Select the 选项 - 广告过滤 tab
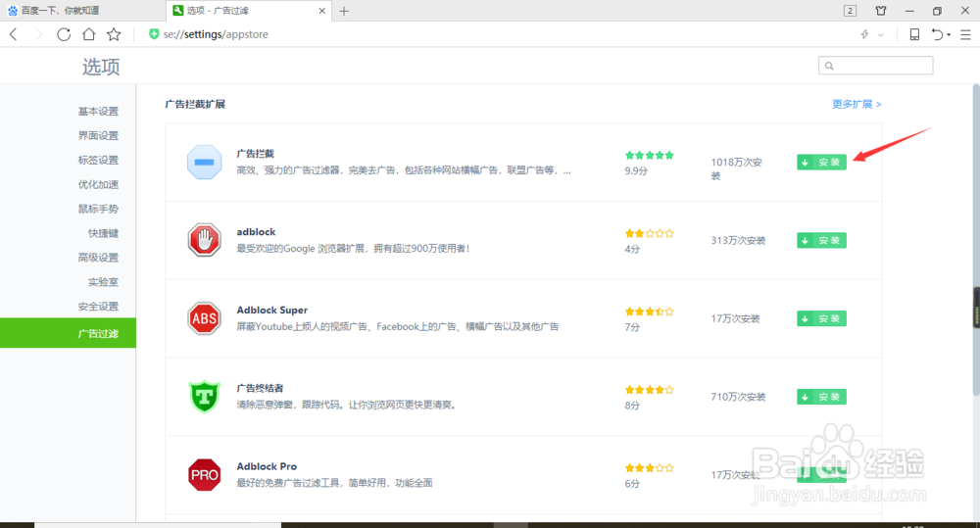Image resolution: width=980 pixels, height=528 pixels. pos(250,11)
